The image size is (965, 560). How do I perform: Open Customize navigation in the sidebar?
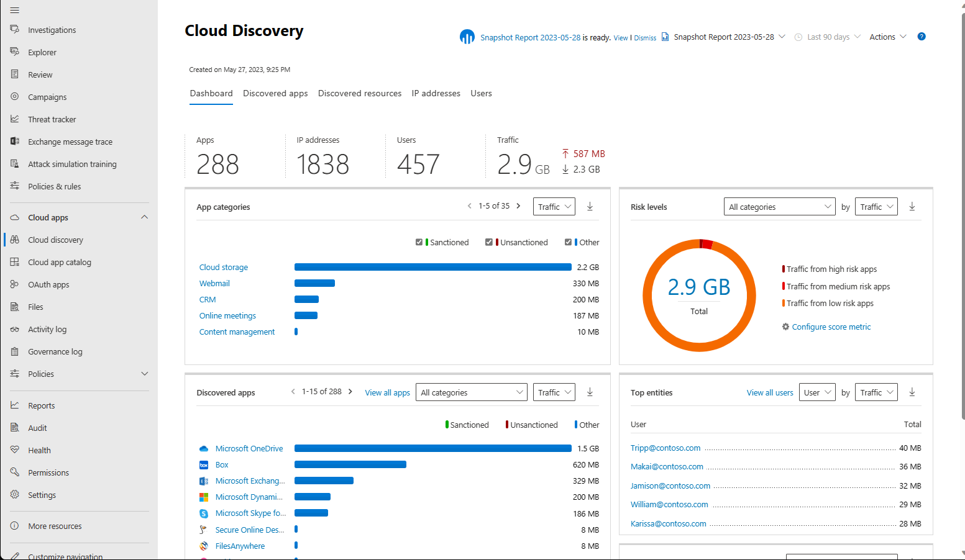pyautogui.click(x=65, y=555)
